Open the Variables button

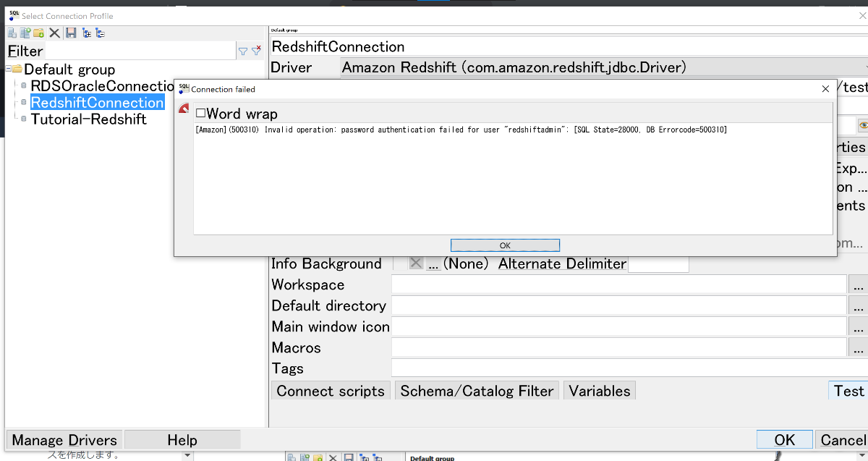[600, 391]
